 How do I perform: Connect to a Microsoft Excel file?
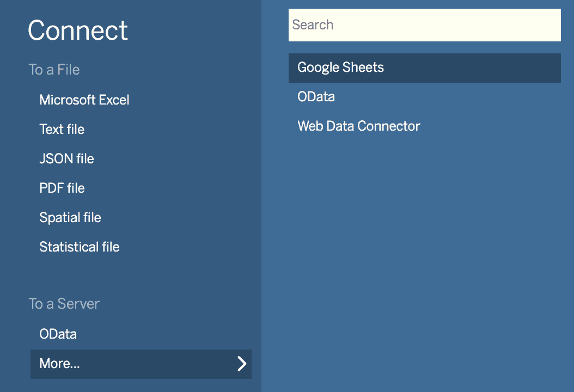click(84, 100)
